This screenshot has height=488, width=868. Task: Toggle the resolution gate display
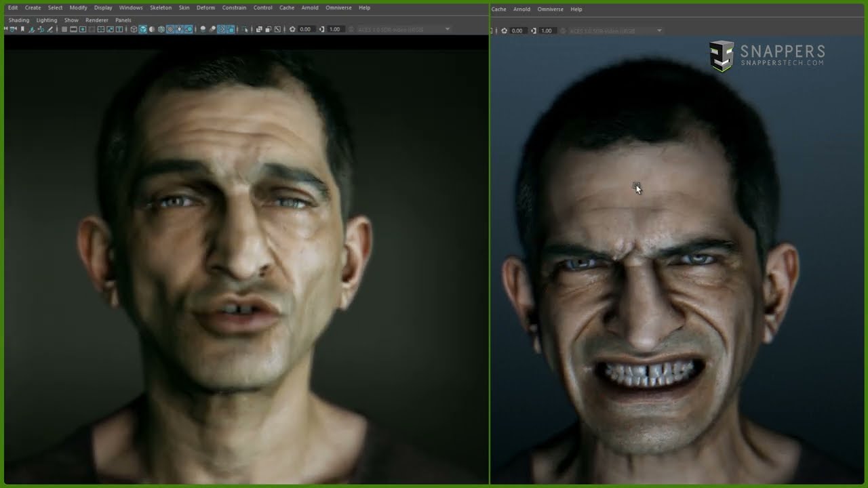coord(82,29)
